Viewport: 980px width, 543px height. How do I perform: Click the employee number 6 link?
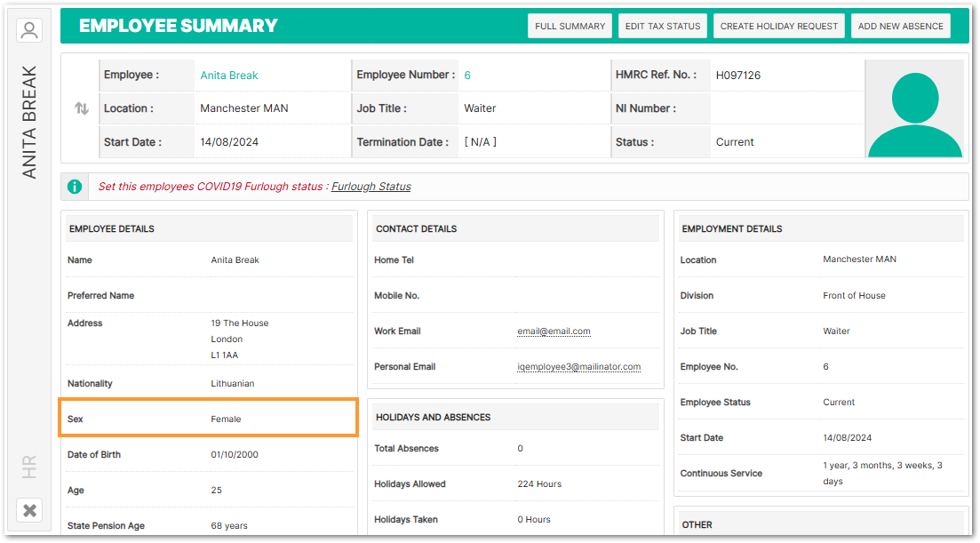tap(467, 76)
